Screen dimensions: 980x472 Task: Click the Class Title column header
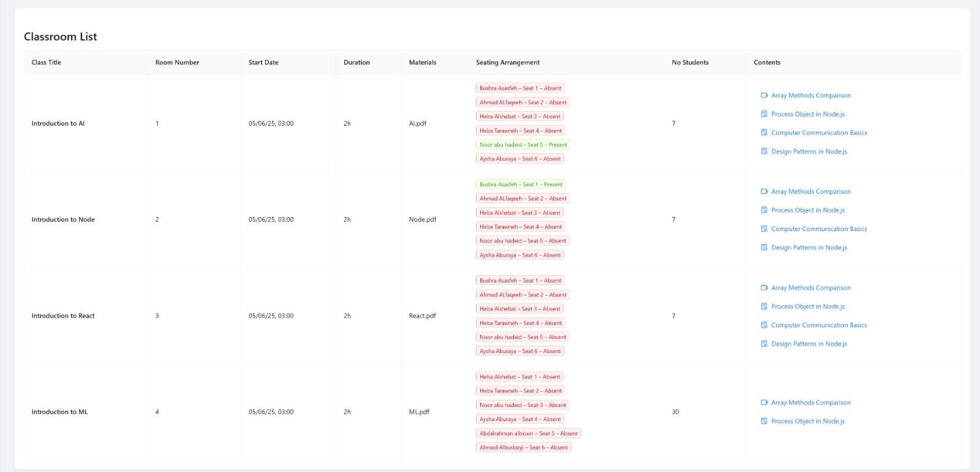pyautogui.click(x=46, y=63)
